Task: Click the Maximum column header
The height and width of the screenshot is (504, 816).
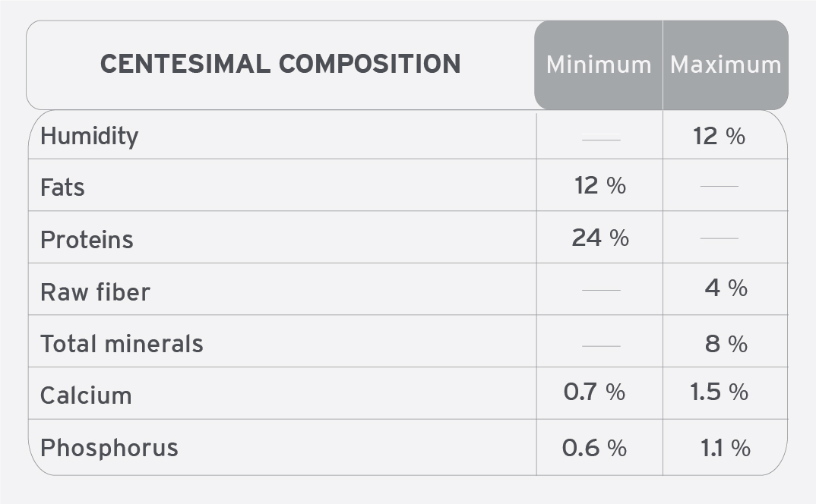Action: click(x=726, y=65)
